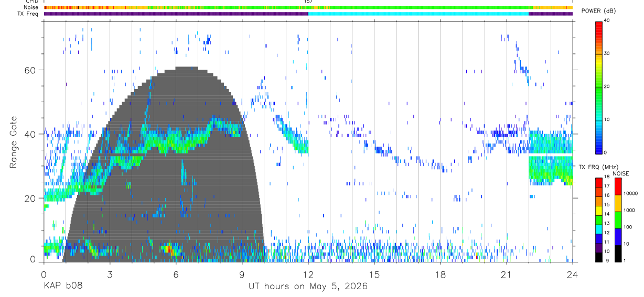
Task: Click the 'Noise' row label at top
Action: tap(30, 8)
